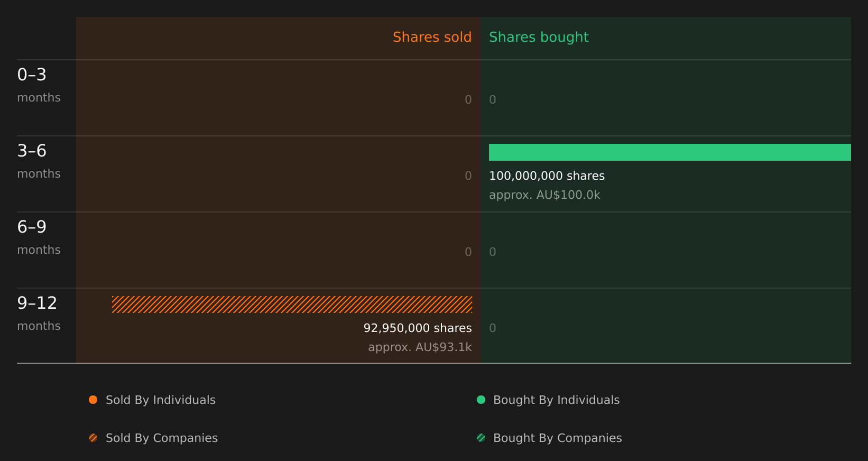Select the Sold By Companies legend label
The height and width of the screenshot is (461, 868).
click(x=162, y=438)
